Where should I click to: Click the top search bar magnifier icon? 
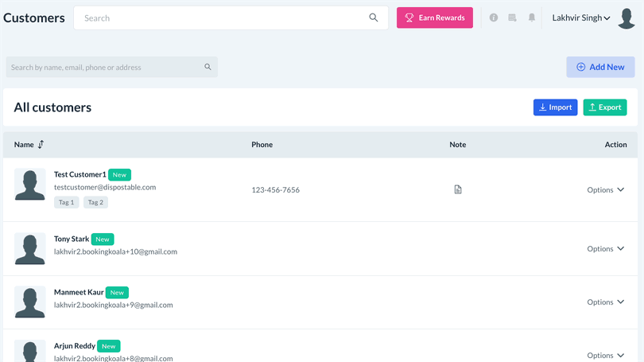coord(374,18)
